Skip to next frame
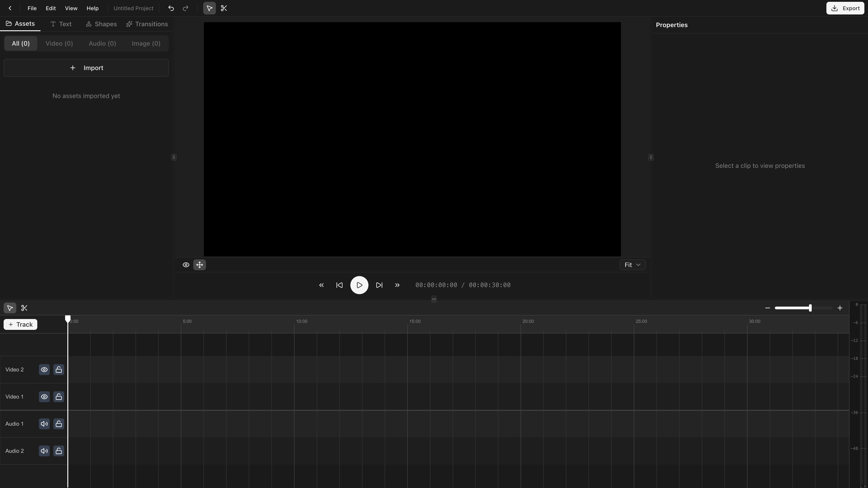Viewport: 868px width, 488px height. point(379,285)
